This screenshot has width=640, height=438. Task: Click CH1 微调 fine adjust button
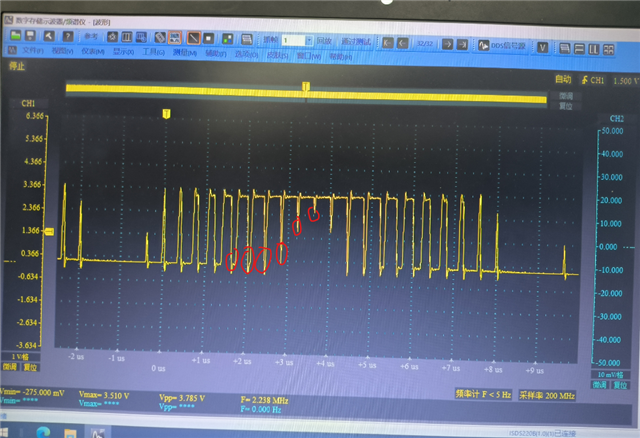tap(10, 367)
